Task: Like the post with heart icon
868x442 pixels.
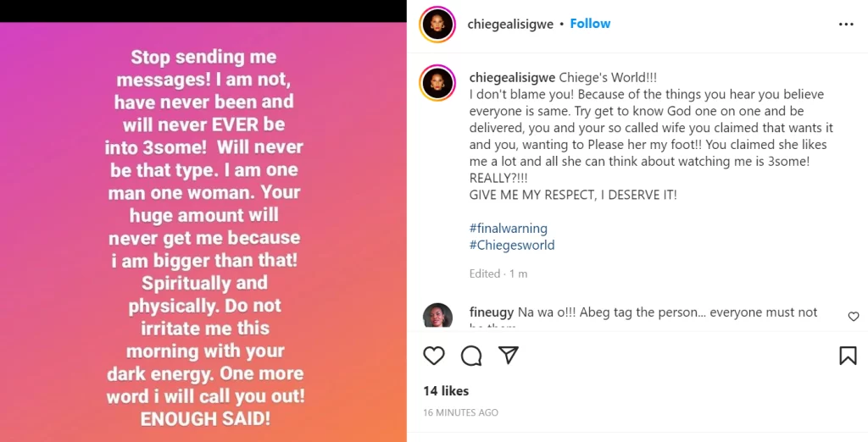Action: [x=434, y=356]
